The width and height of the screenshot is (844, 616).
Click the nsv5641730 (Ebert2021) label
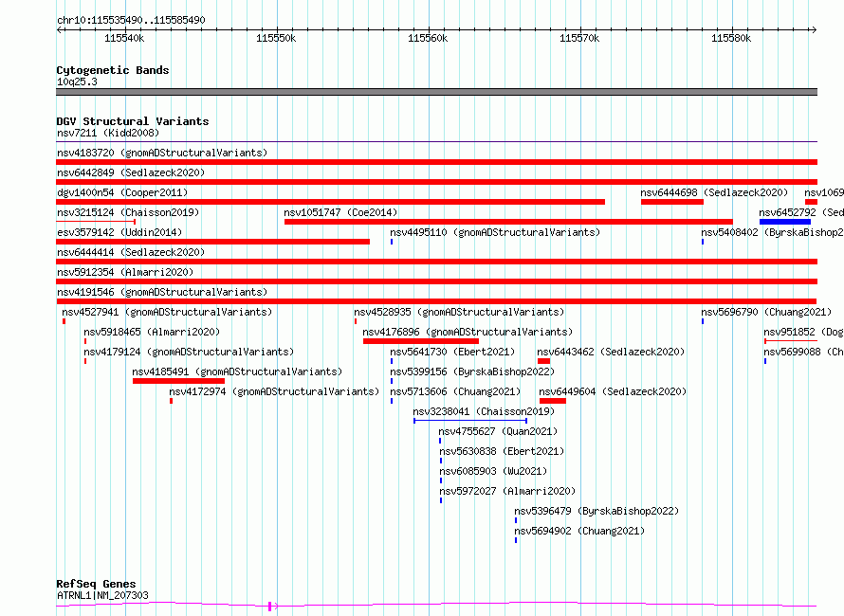[x=452, y=352]
